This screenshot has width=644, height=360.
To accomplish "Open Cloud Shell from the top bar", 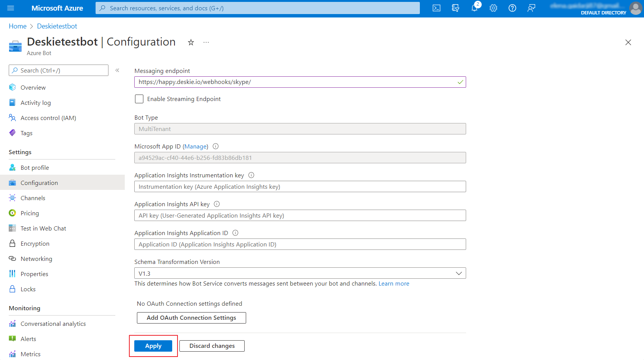I will [437, 8].
